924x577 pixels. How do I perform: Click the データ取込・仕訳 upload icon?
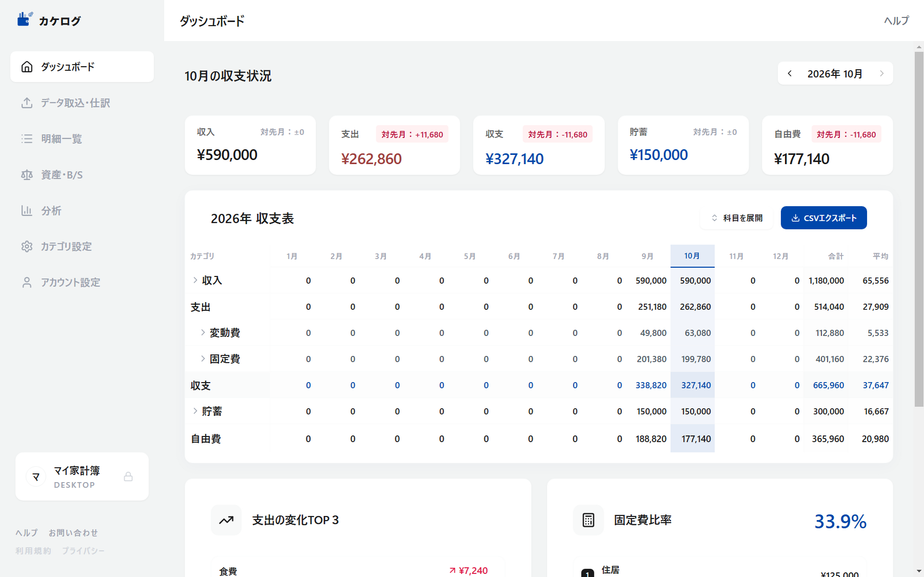pyautogui.click(x=27, y=103)
